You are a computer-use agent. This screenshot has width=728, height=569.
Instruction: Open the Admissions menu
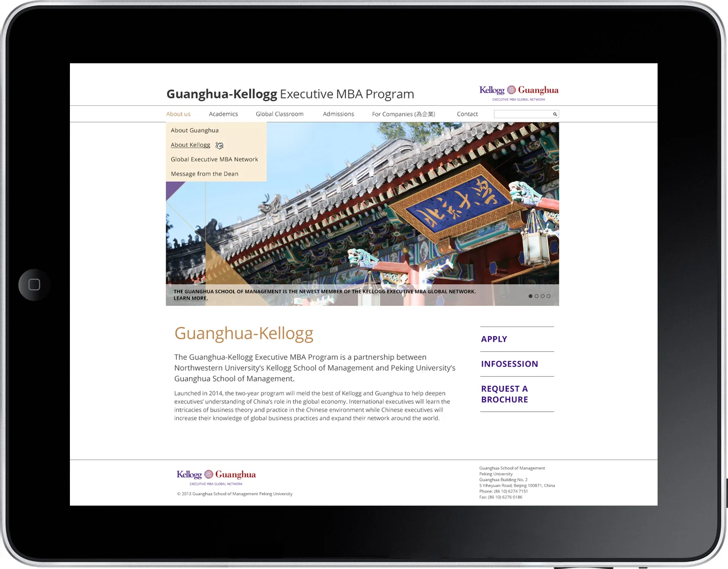pyautogui.click(x=338, y=114)
